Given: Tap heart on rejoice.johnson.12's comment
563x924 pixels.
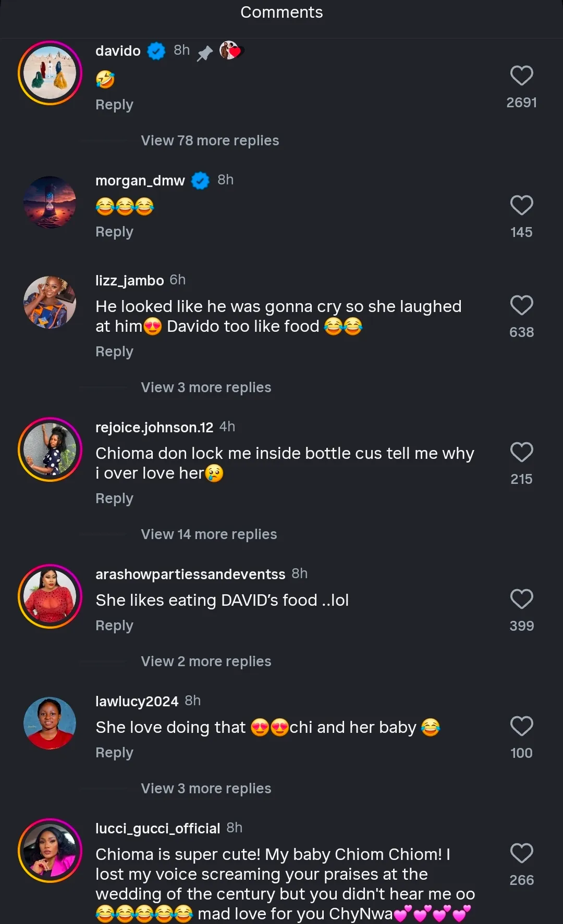Looking at the screenshot, I should (x=521, y=453).
